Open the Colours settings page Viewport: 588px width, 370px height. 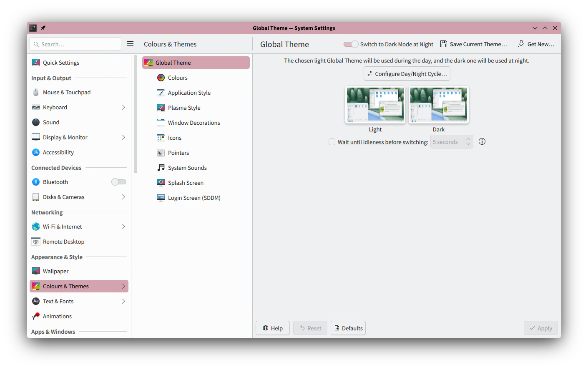[x=196, y=78]
